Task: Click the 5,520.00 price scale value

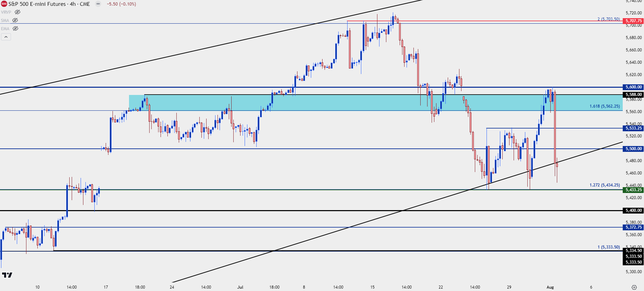Action: [x=633, y=136]
